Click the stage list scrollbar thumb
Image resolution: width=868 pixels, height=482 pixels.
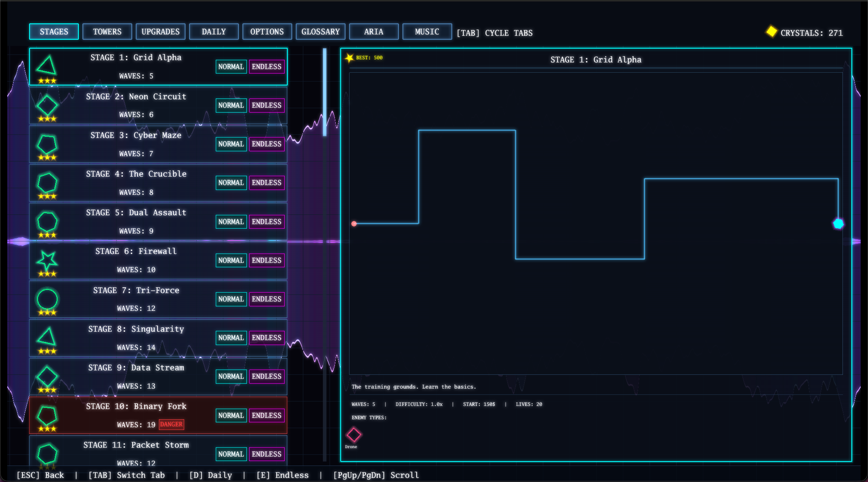324,92
